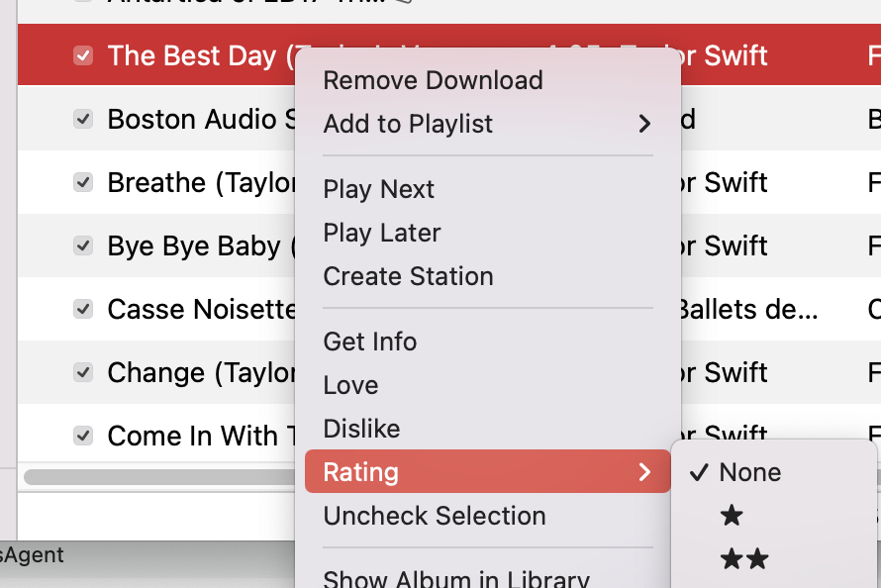Uncheck The Best Day song checkbox
The height and width of the screenshot is (588, 881).
83,55
